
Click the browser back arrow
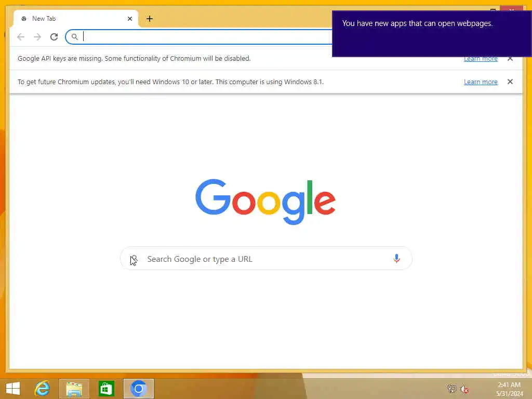21,37
